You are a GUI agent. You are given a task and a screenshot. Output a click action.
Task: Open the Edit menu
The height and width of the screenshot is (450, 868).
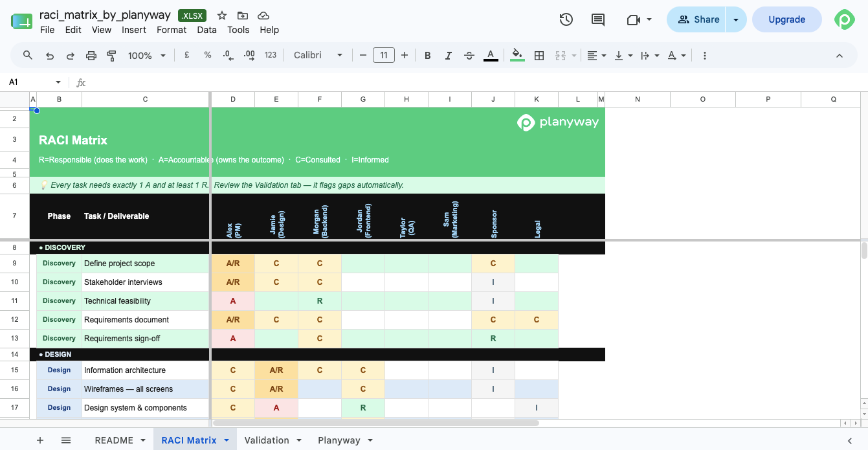pos(73,30)
